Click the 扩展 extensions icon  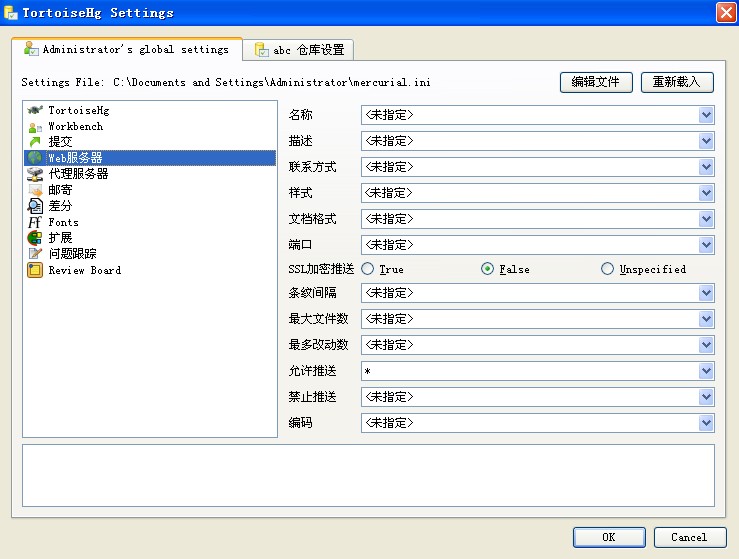(x=35, y=238)
